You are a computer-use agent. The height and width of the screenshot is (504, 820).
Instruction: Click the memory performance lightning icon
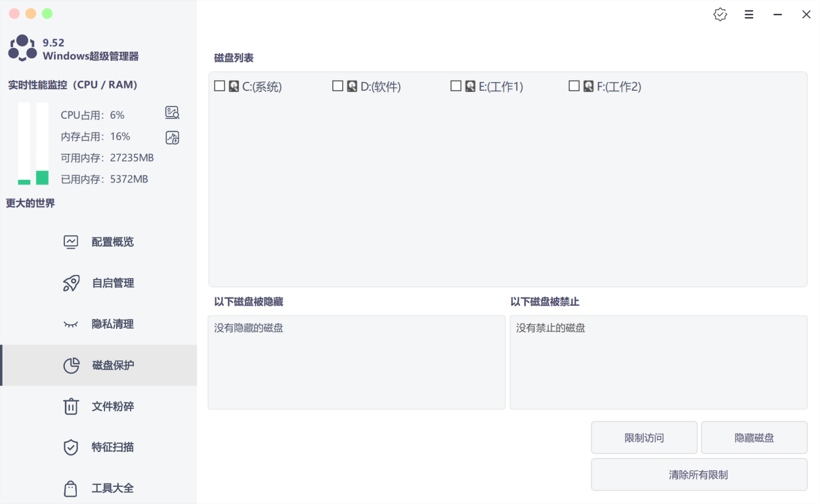click(172, 137)
